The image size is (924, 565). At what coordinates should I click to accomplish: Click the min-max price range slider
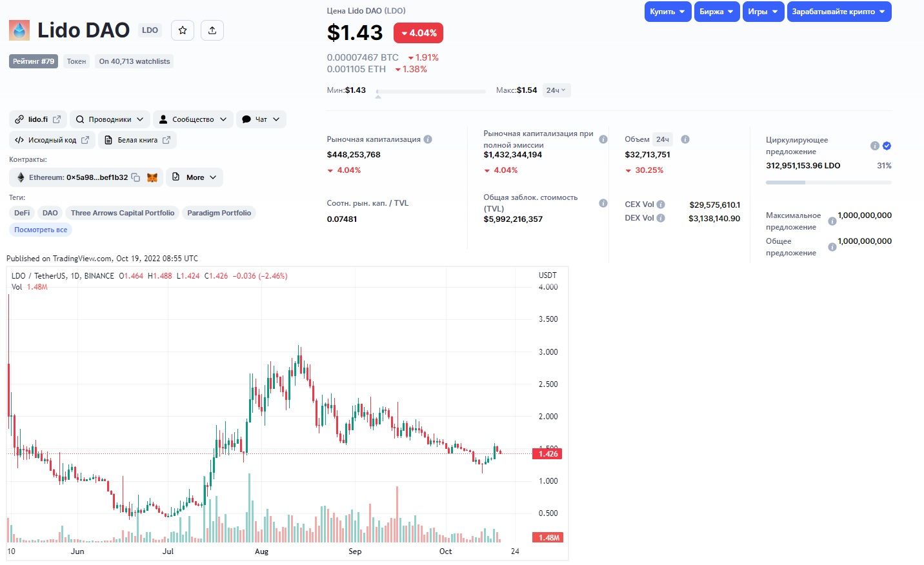(431, 92)
